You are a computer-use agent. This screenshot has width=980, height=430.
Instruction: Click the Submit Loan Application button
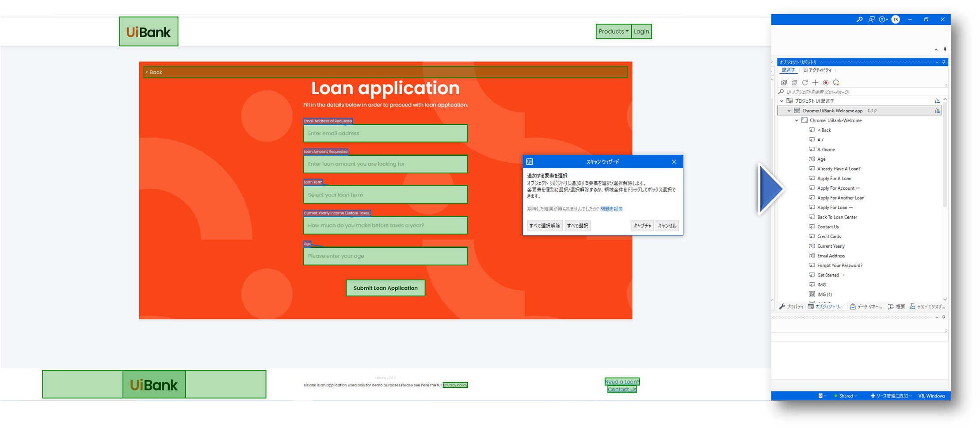click(385, 288)
